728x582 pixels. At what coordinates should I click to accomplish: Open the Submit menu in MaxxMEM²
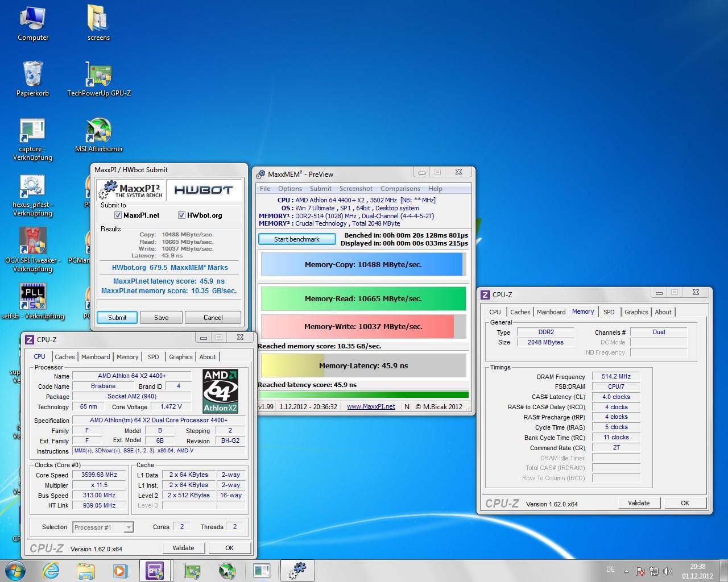click(321, 189)
